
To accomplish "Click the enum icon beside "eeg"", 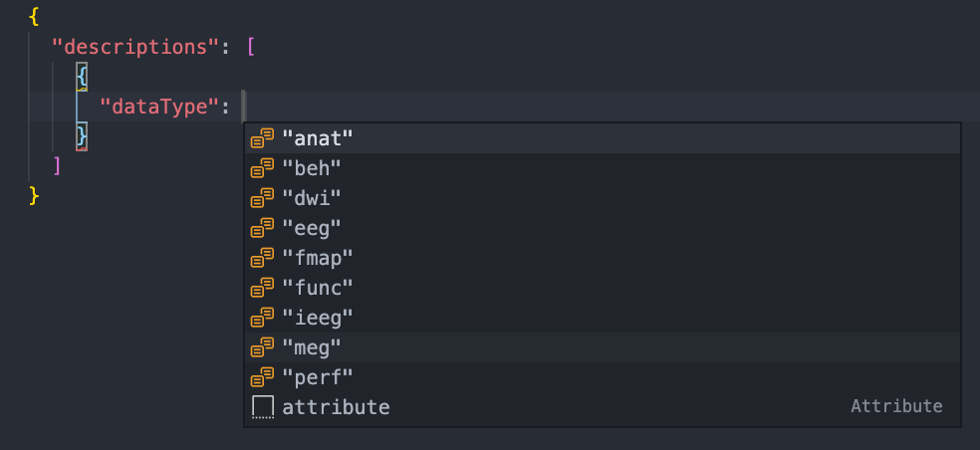I will pos(263,228).
